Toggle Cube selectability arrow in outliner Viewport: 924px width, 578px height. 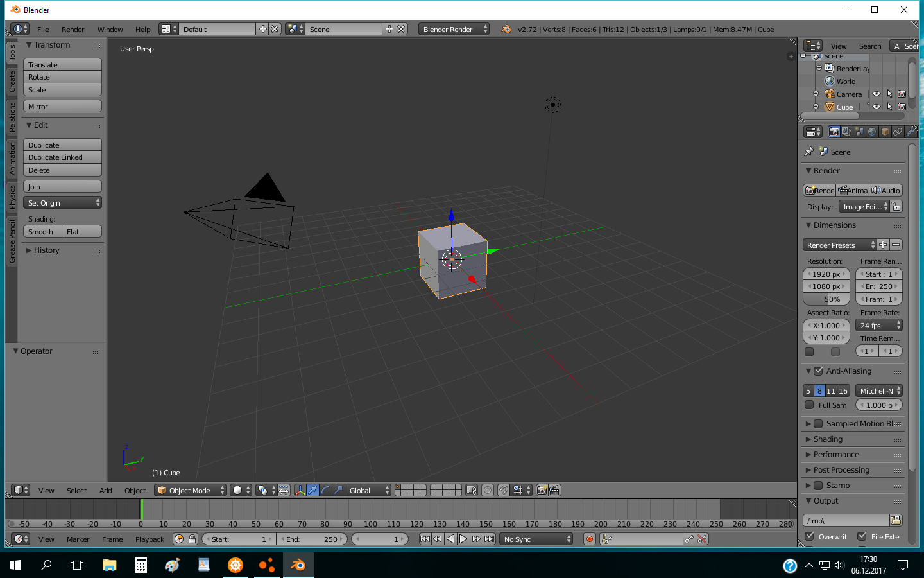889,107
